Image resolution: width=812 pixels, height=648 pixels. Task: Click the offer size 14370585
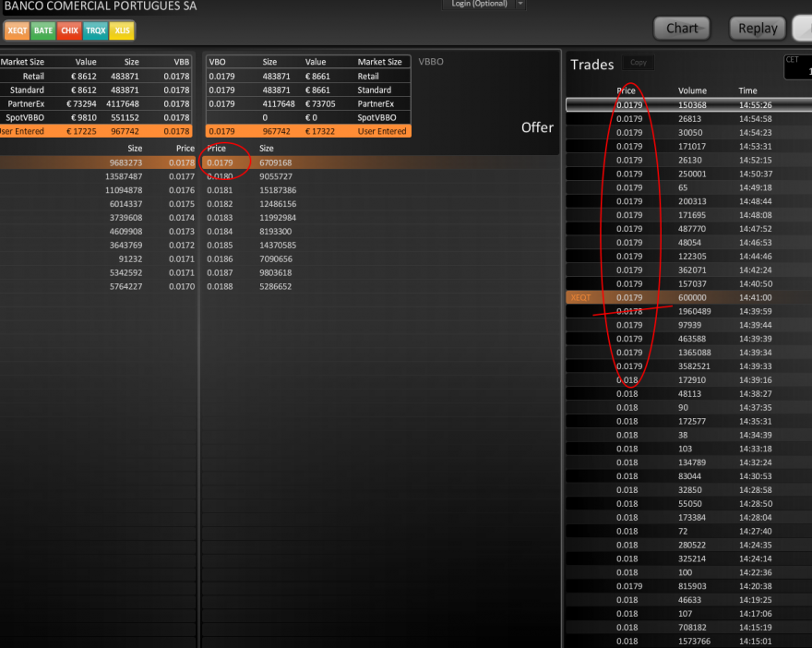pyautogui.click(x=278, y=245)
